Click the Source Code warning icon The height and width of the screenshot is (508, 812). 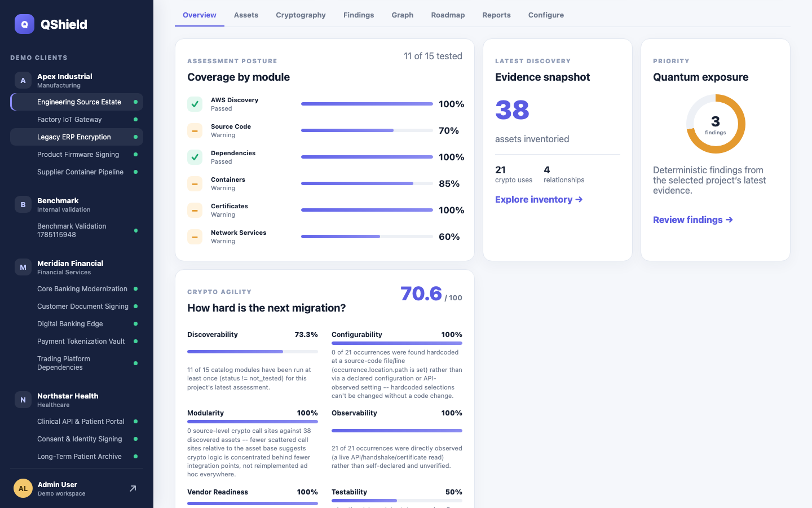(195, 130)
